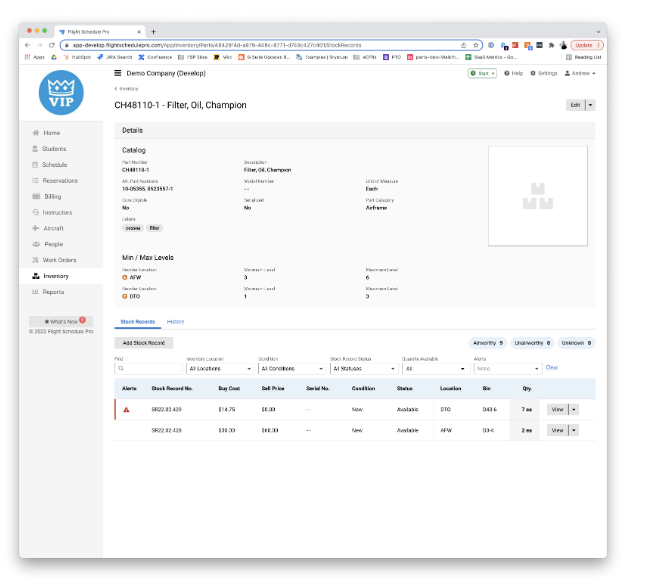Select the Flight Schedule Pro browser tab
The image size is (657, 577).
click(x=101, y=32)
